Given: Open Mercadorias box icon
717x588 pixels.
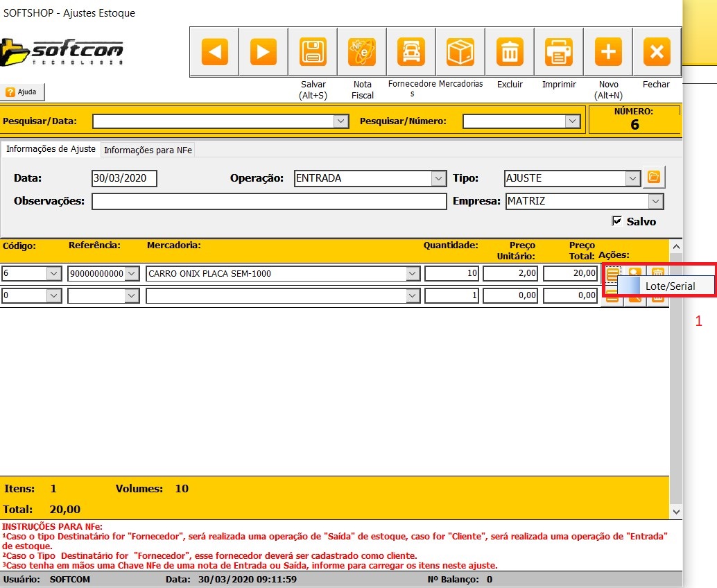Looking at the screenshot, I should tap(460, 52).
